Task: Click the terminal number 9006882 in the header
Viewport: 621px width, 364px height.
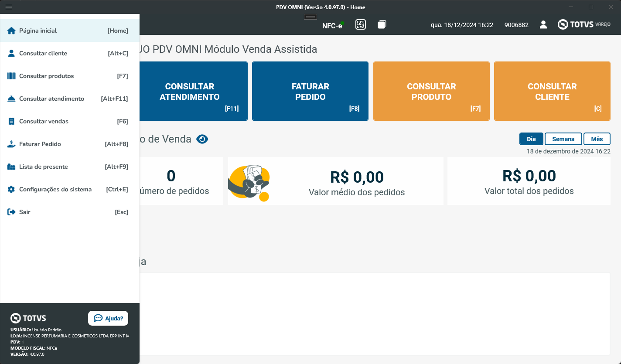Action: pos(516,25)
